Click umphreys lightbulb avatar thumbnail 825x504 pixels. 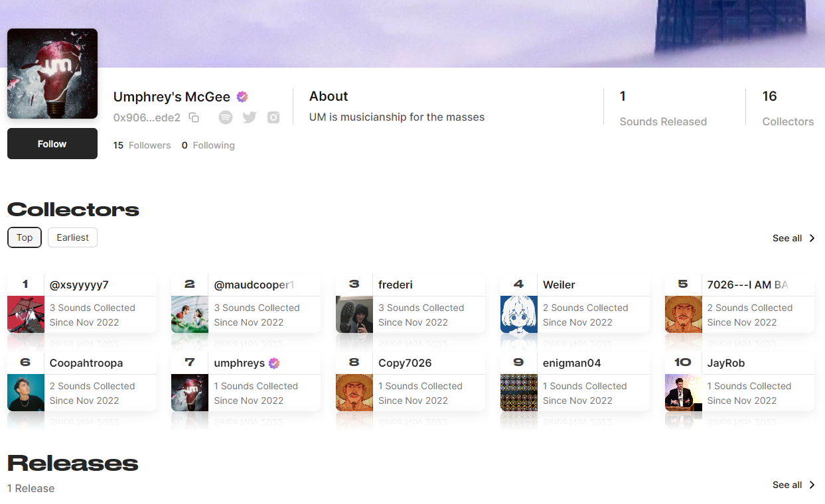(190, 393)
